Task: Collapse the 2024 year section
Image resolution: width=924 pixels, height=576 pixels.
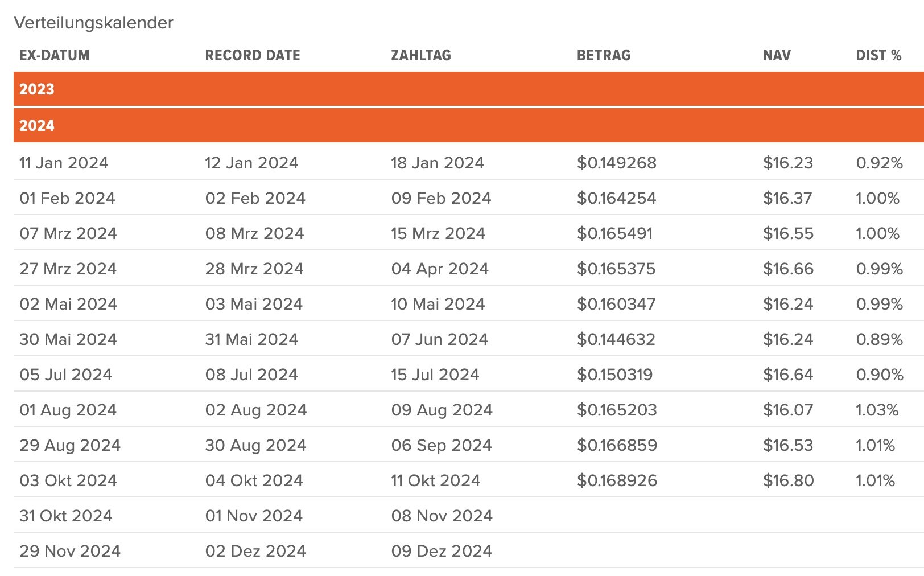Action: point(38,125)
